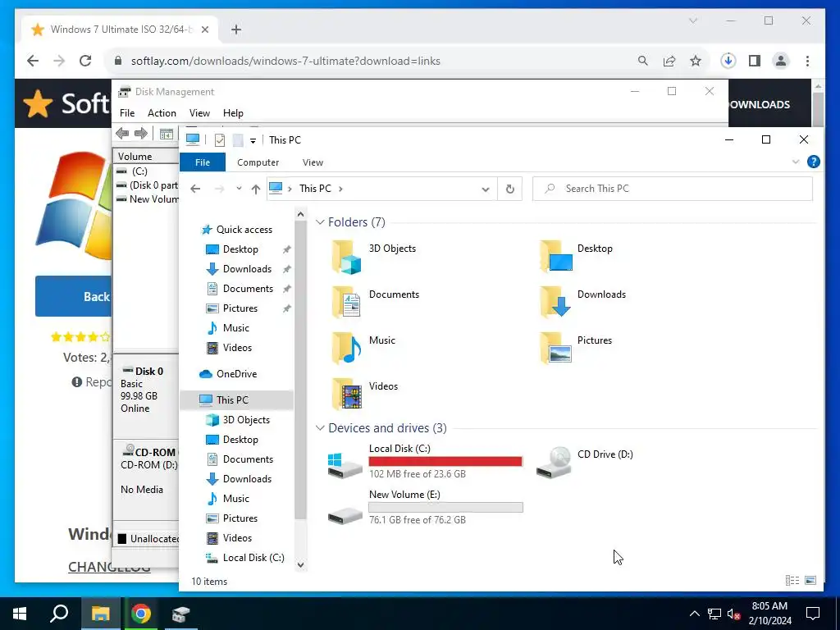
Task: Click the Chrome downloads icon
Action: click(x=728, y=61)
